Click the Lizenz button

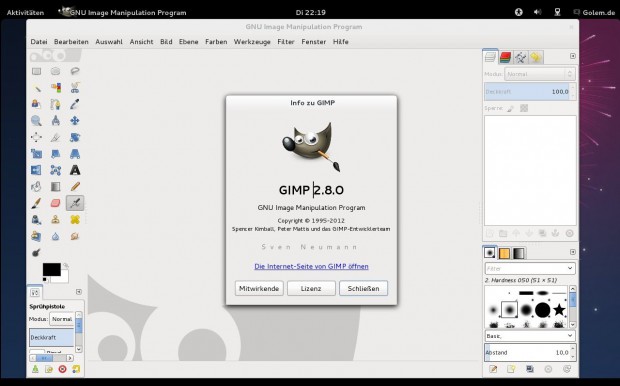tap(311, 288)
